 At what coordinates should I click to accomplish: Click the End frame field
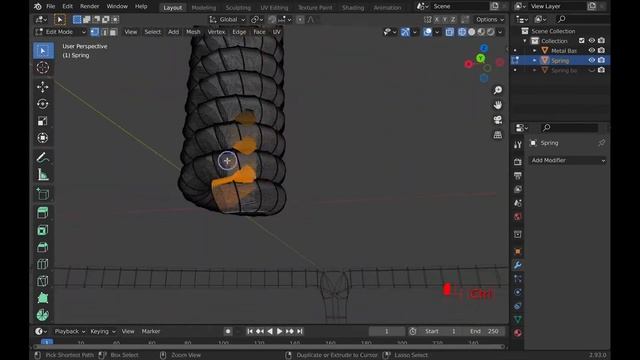click(486, 331)
